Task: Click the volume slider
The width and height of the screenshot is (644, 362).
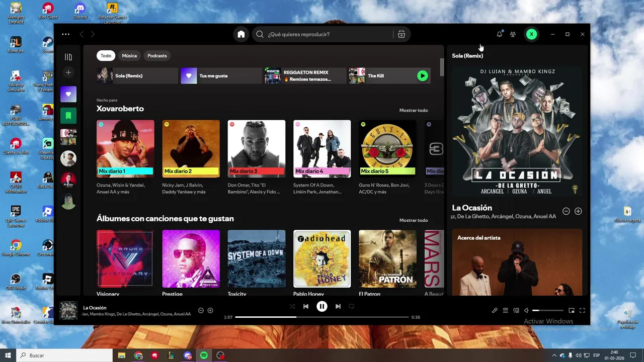Action: pos(548,311)
